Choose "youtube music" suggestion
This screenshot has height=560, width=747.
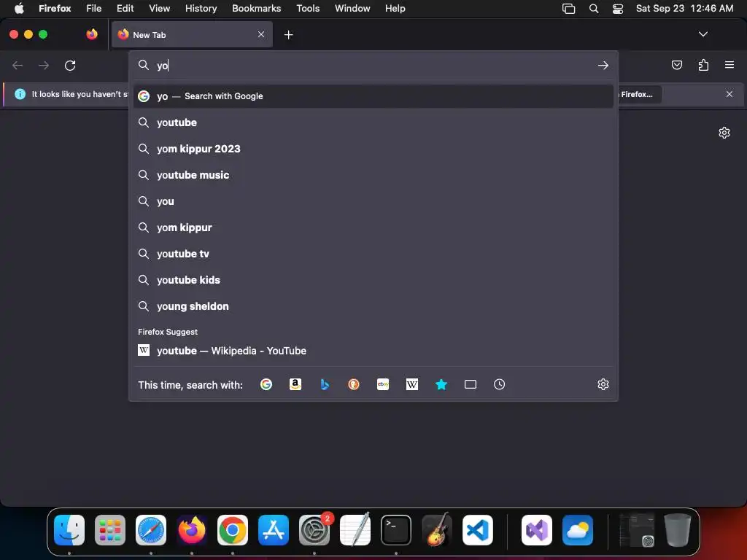pos(373,175)
